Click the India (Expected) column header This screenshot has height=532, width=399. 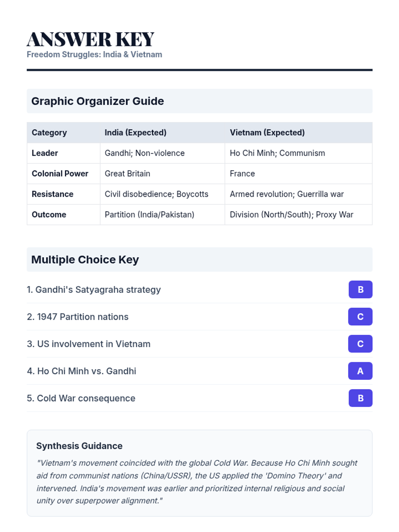135,133
